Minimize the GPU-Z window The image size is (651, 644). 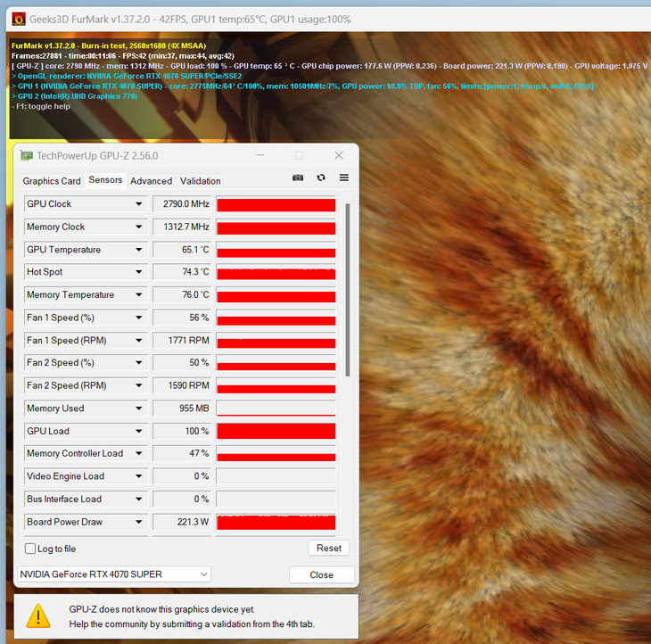point(260,155)
